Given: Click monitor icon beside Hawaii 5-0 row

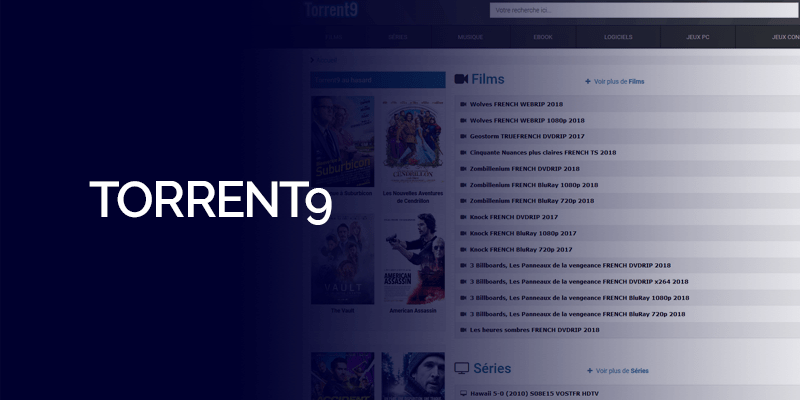Looking at the screenshot, I should click(463, 394).
